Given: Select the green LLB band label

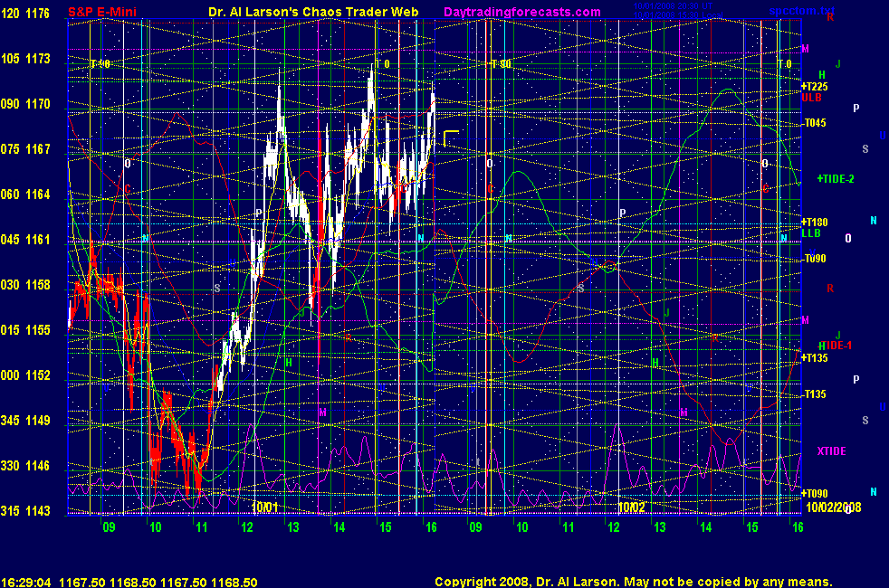Looking at the screenshot, I should coord(811,233).
